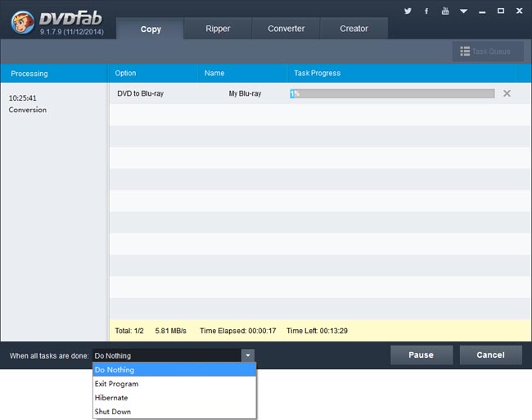The width and height of the screenshot is (532, 420).
Task: Open DVDFab YouTube channel icon
Action: pos(445,11)
